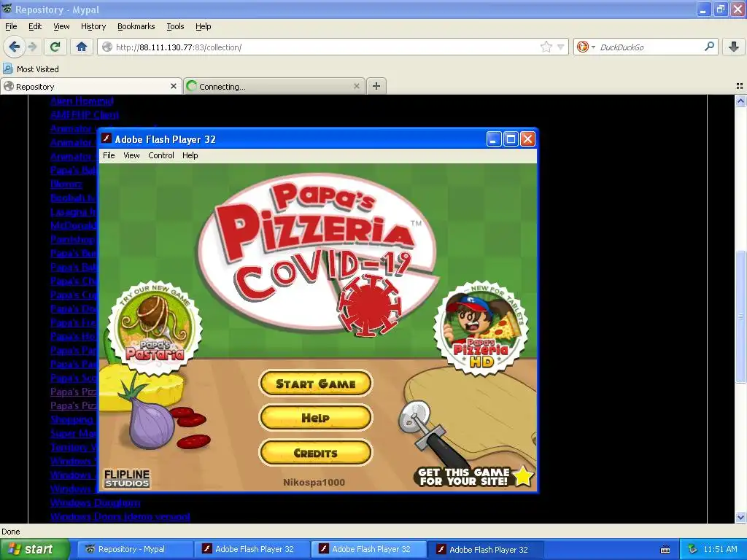Restore the Mypal browser window
This screenshot has width=747, height=560.
click(720, 9)
